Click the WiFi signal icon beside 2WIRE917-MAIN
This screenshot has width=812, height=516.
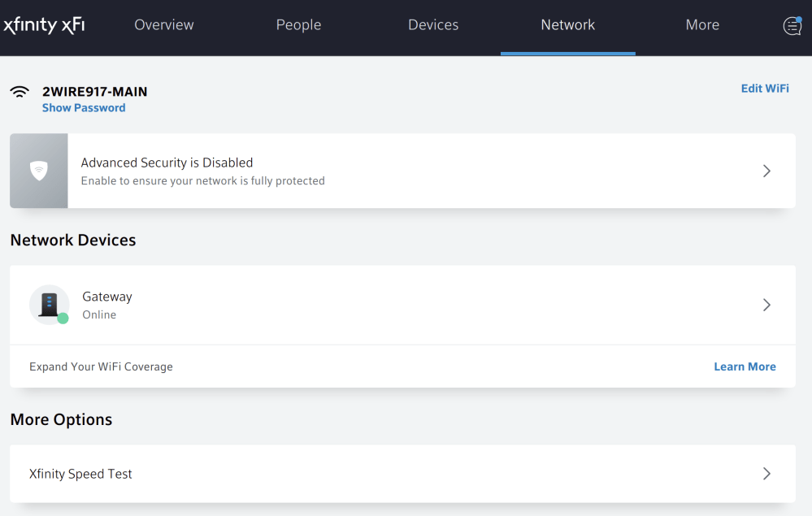pos(20,92)
